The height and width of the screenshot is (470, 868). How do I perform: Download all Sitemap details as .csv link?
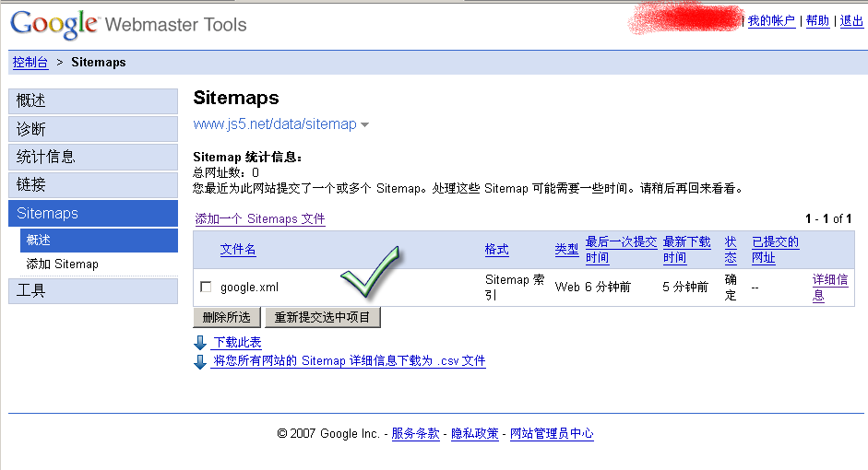pyautogui.click(x=350, y=361)
